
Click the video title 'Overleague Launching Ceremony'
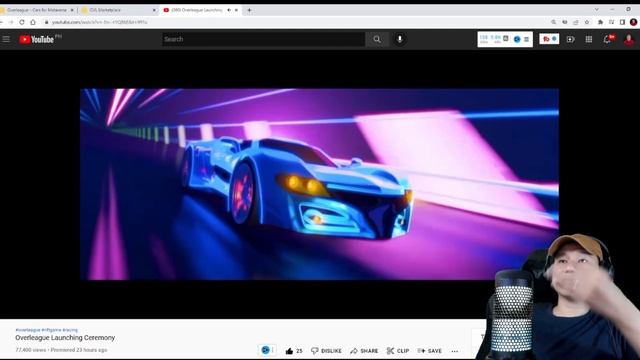tap(65, 338)
